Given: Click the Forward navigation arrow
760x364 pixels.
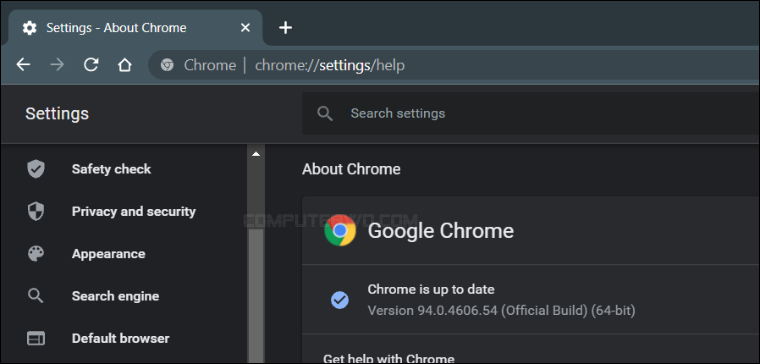Looking at the screenshot, I should (x=57, y=64).
